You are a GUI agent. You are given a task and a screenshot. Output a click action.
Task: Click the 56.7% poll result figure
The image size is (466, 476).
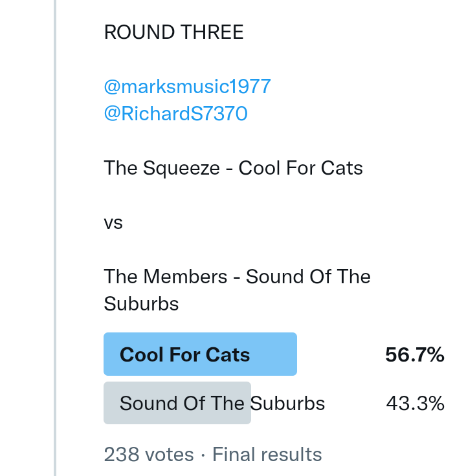(414, 354)
